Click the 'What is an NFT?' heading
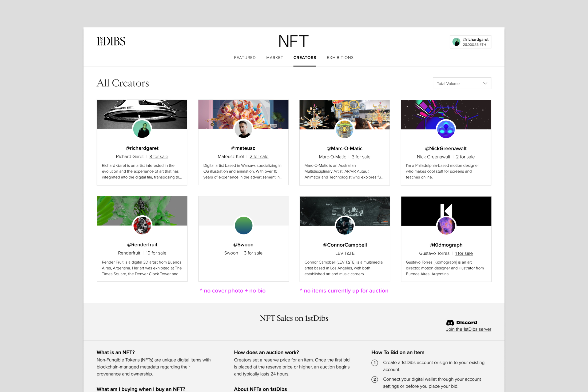This screenshot has height=392, width=588. pos(115,352)
